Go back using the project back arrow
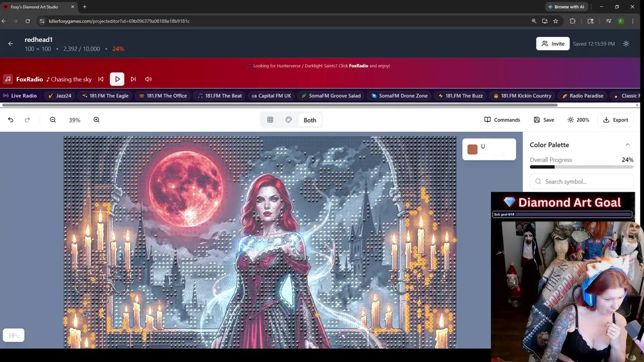Screen dimensions: 644x362 click(11, 44)
